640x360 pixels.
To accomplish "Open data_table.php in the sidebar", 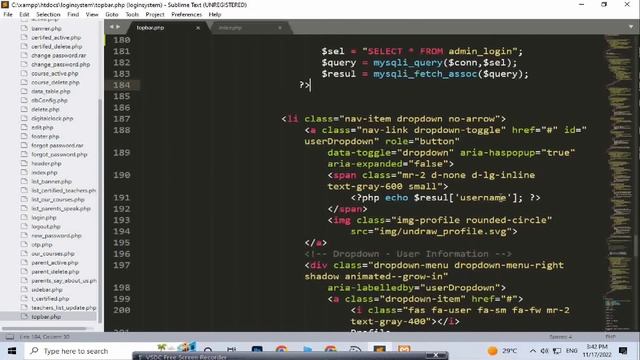I will click(x=51, y=91).
